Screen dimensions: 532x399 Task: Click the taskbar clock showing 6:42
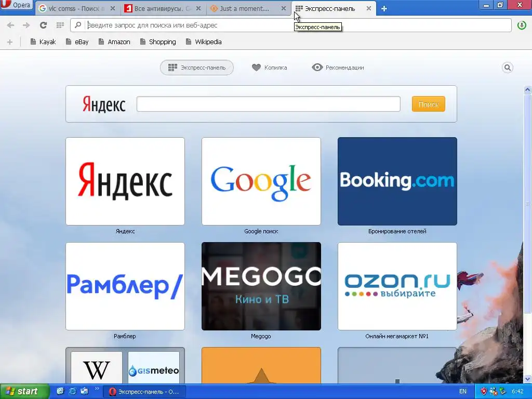coord(517,392)
